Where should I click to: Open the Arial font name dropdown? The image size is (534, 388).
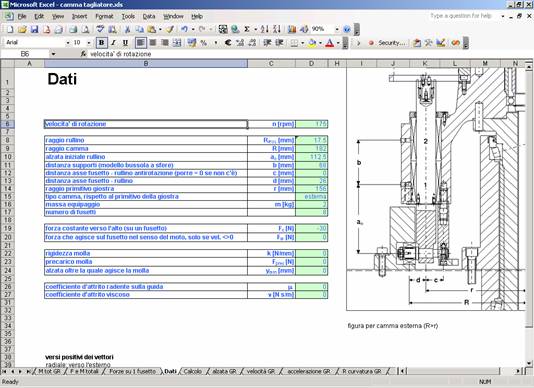pyautogui.click(x=68, y=43)
